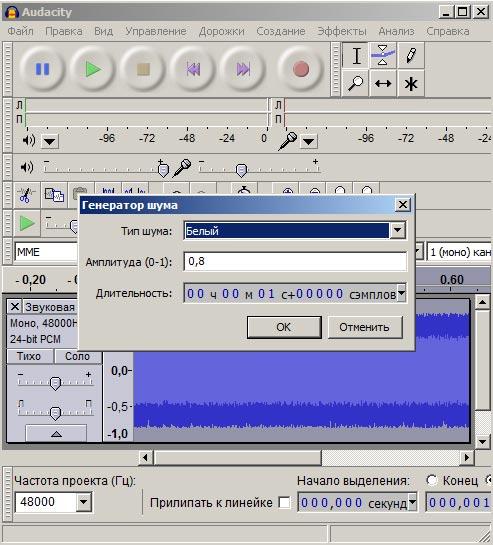Open the MME audio host dropdown
The image size is (493, 545).
click(x=46, y=251)
